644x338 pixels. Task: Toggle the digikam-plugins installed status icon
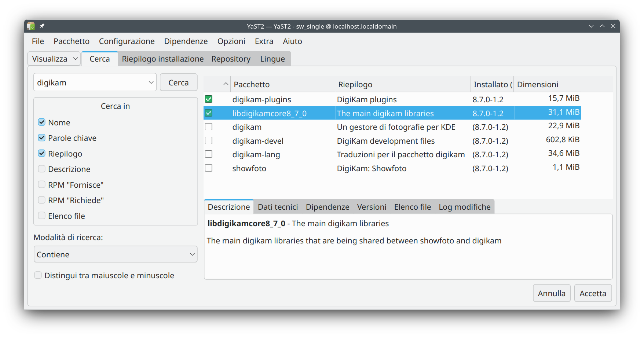point(209,99)
